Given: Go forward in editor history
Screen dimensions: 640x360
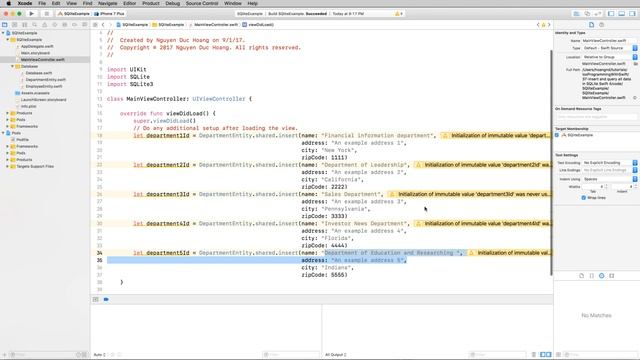Looking at the screenshot, I should 110,24.
